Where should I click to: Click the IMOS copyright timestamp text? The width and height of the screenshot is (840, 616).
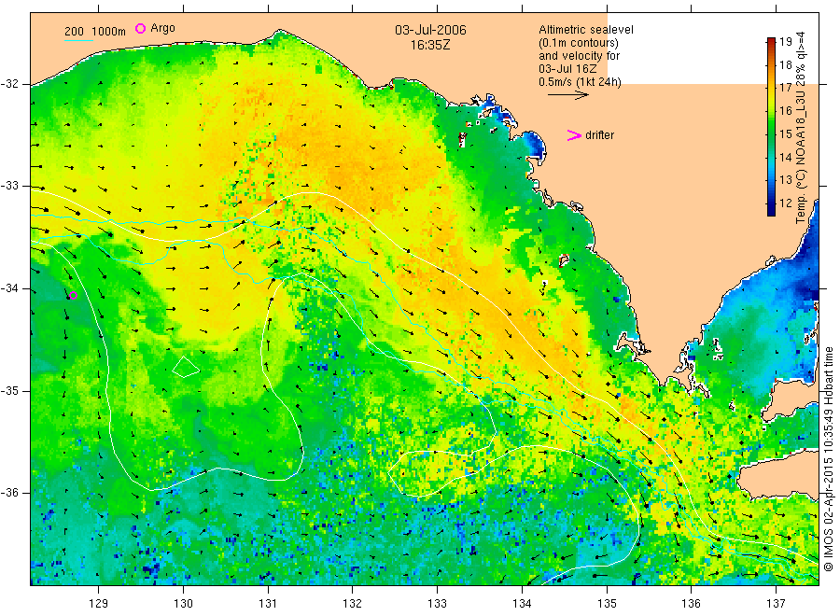[828, 458]
